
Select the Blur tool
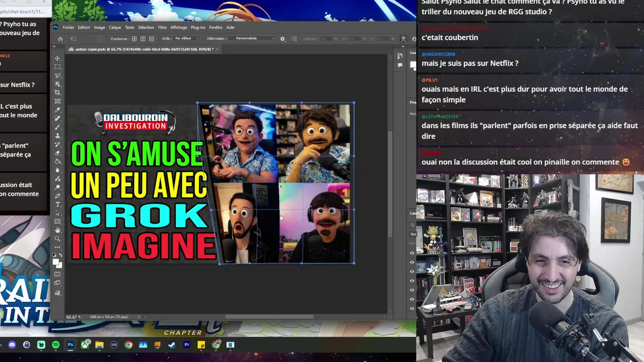coord(57,169)
